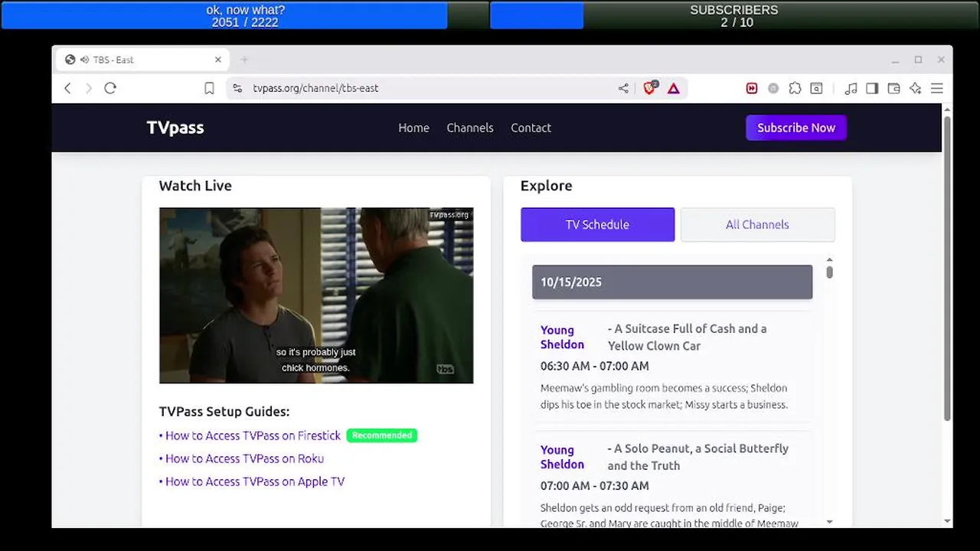This screenshot has height=551, width=980.
Task: Click the browser forward arrow
Action: click(88, 88)
